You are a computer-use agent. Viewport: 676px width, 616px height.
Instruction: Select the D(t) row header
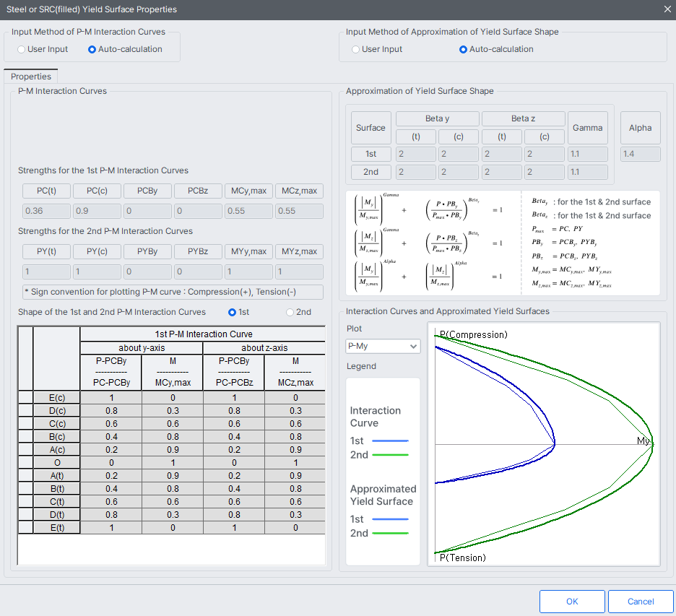tap(57, 514)
